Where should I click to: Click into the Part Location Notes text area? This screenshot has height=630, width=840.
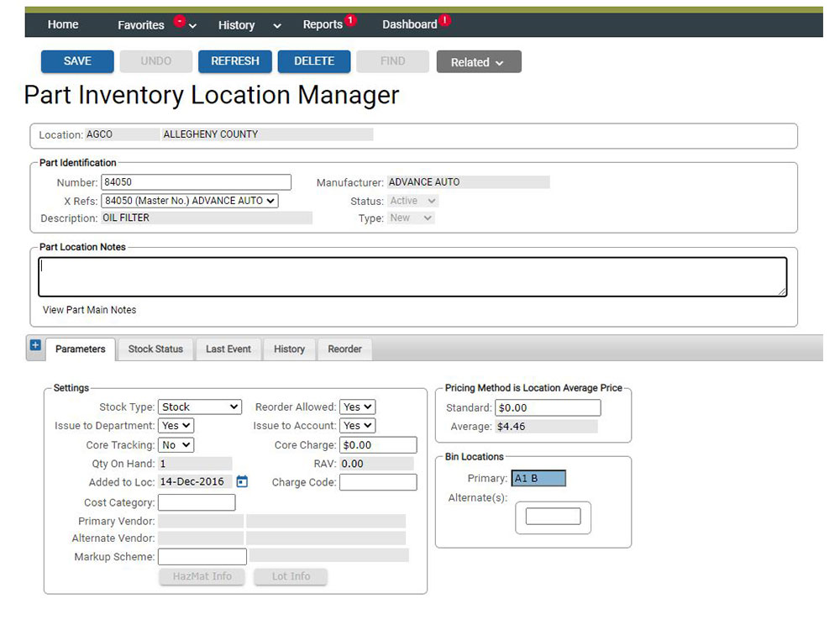pyautogui.click(x=412, y=277)
